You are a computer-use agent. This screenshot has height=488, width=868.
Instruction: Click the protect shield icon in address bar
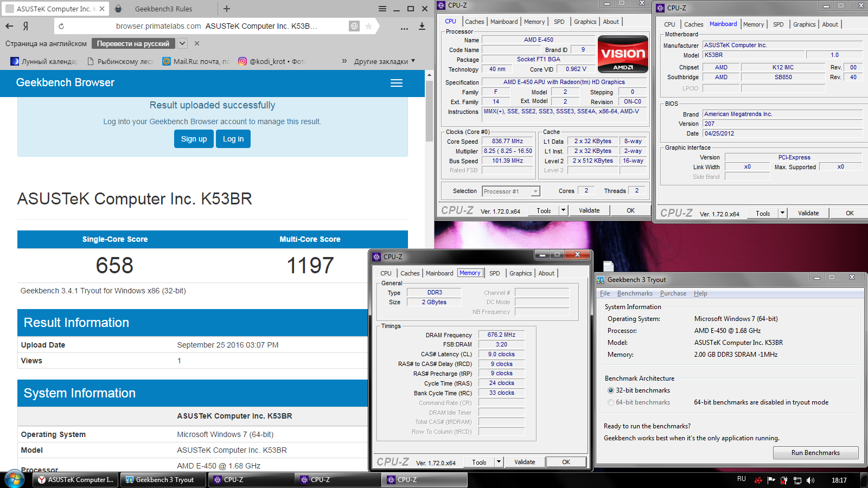click(354, 26)
